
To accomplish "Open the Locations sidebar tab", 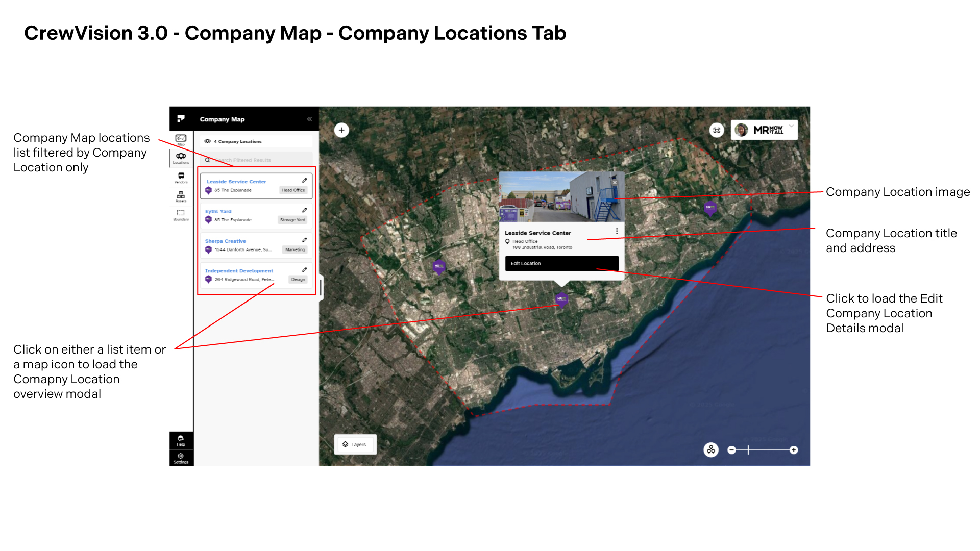I will click(x=181, y=158).
